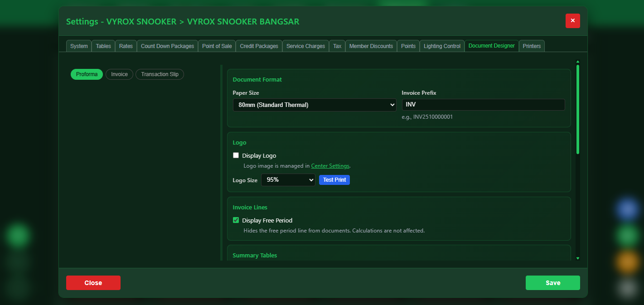Select the Lighting Control tab
Viewport: 644px width, 305px height.
(441, 46)
